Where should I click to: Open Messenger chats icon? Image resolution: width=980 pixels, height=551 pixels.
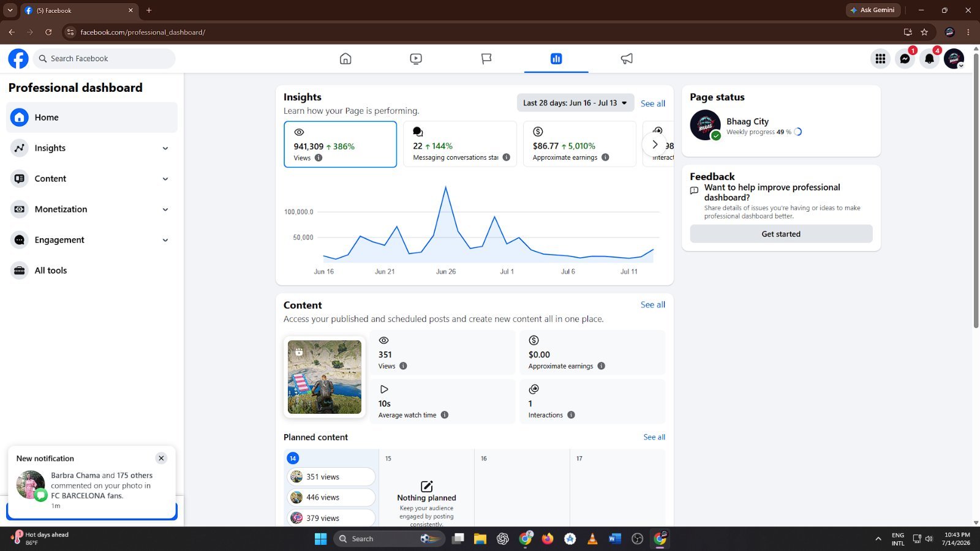[x=905, y=59]
